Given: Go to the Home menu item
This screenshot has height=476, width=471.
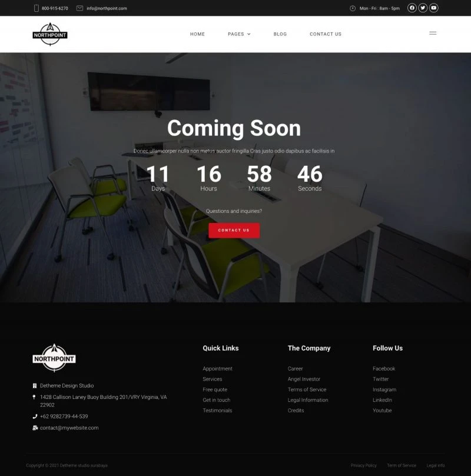Looking at the screenshot, I should [x=197, y=34].
